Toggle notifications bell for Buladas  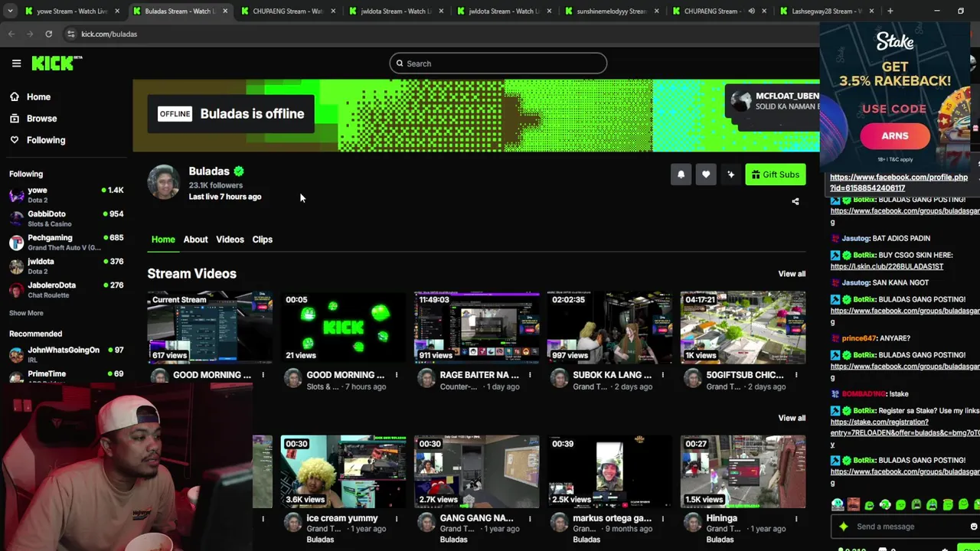[x=681, y=174]
